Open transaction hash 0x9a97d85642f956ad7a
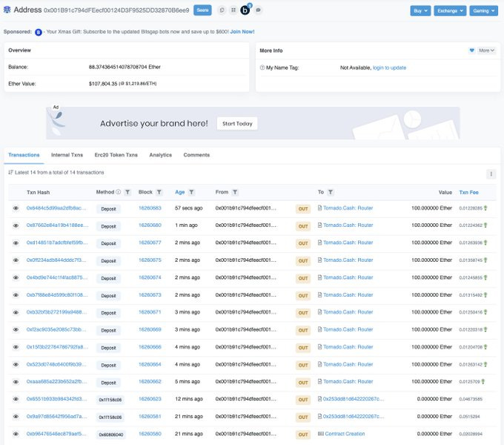The width and height of the screenshot is (504, 445). pyautogui.click(x=56, y=416)
